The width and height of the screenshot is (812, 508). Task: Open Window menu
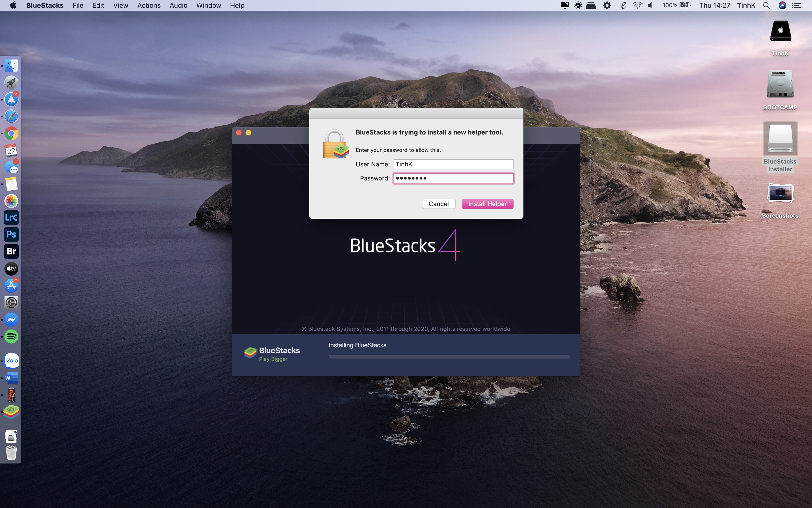(x=209, y=5)
